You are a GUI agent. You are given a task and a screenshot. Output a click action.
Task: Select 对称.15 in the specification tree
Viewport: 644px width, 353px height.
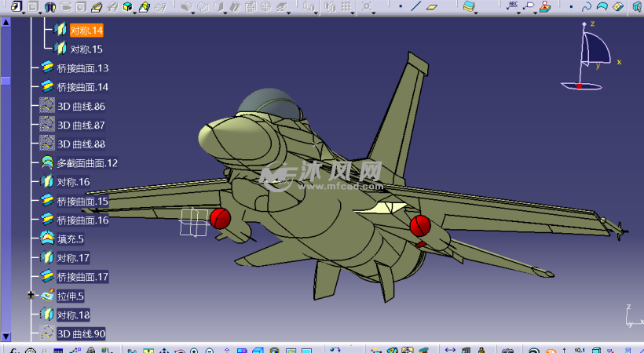tap(86, 49)
